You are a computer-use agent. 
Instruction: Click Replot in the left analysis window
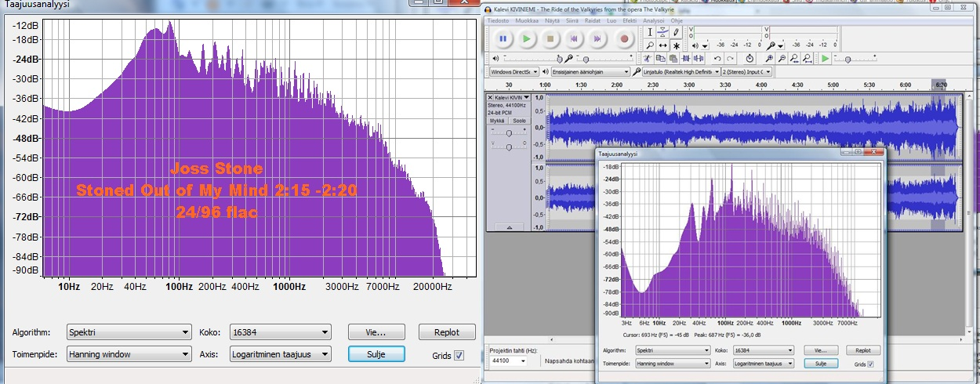[x=447, y=331]
